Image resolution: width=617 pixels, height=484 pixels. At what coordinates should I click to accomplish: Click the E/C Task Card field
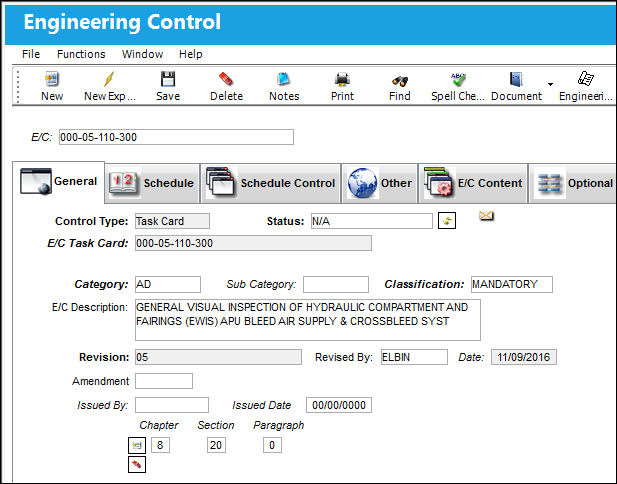(253, 243)
